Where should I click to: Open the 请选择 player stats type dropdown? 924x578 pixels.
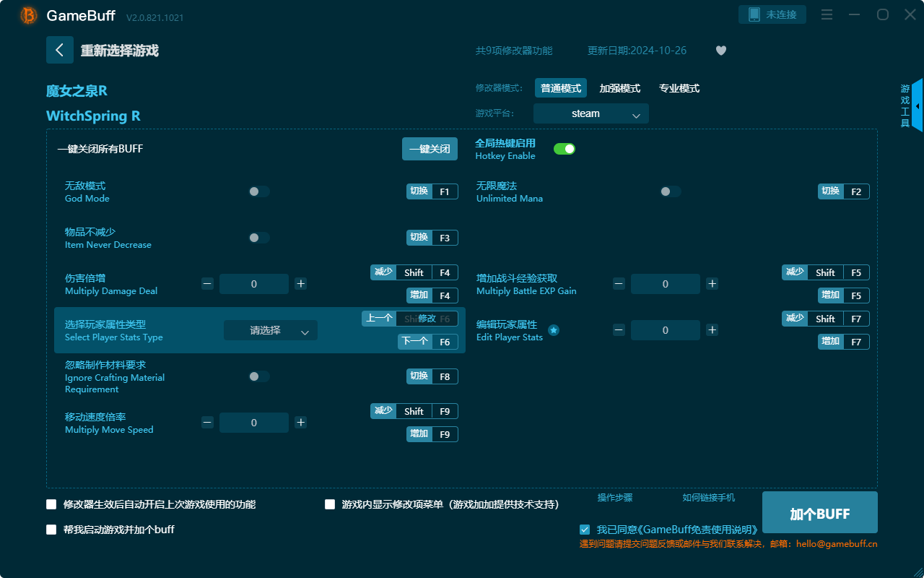point(270,330)
